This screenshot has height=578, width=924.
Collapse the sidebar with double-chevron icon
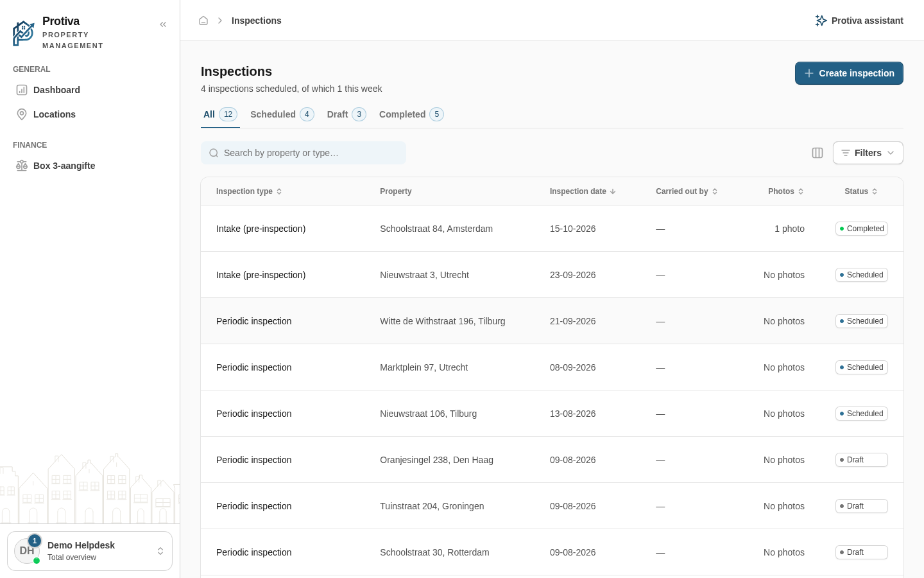[x=163, y=24]
